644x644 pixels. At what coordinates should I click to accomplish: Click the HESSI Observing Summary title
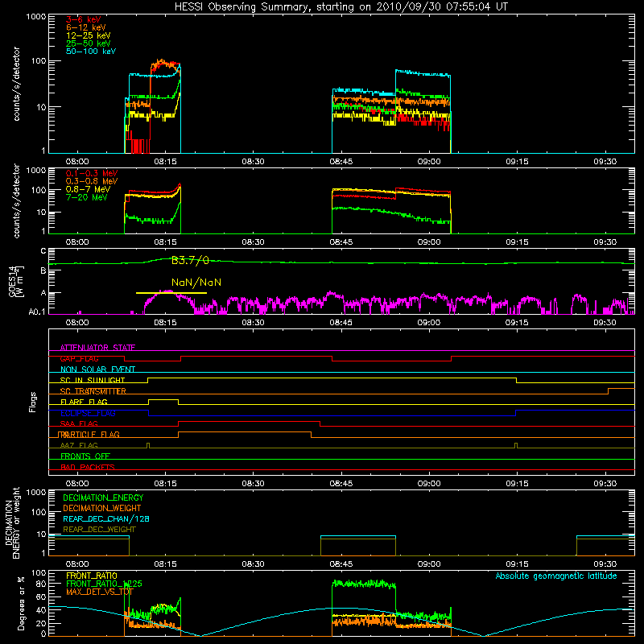click(x=341, y=7)
